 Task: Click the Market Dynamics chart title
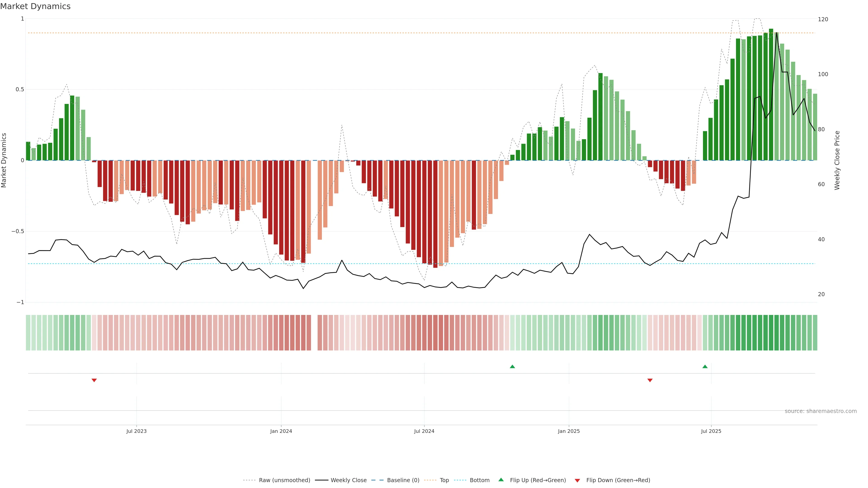tap(35, 6)
